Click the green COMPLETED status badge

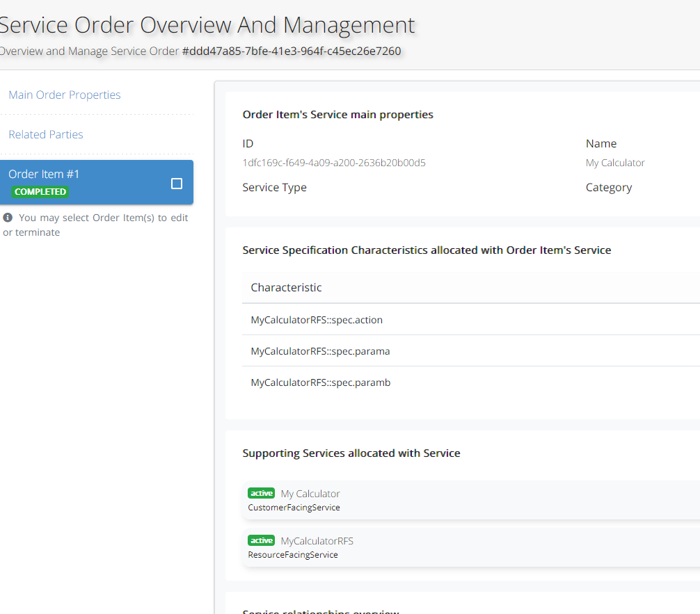pos(40,192)
